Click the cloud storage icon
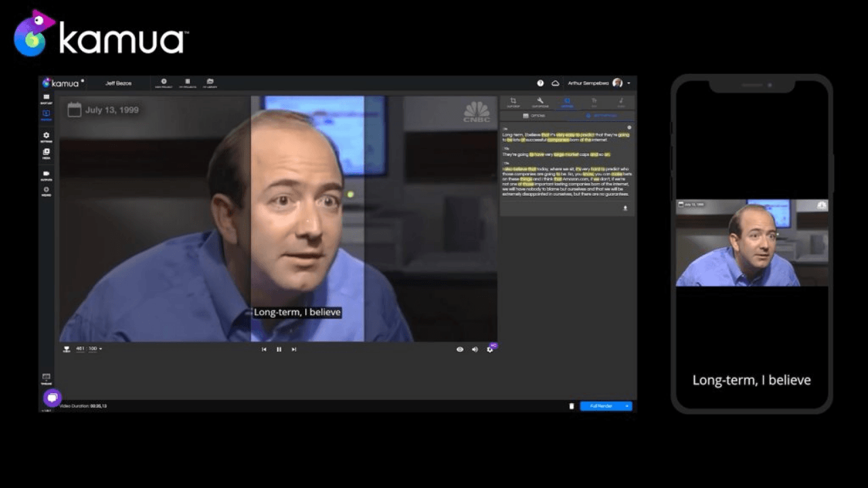This screenshot has height=488, width=868. pos(555,83)
